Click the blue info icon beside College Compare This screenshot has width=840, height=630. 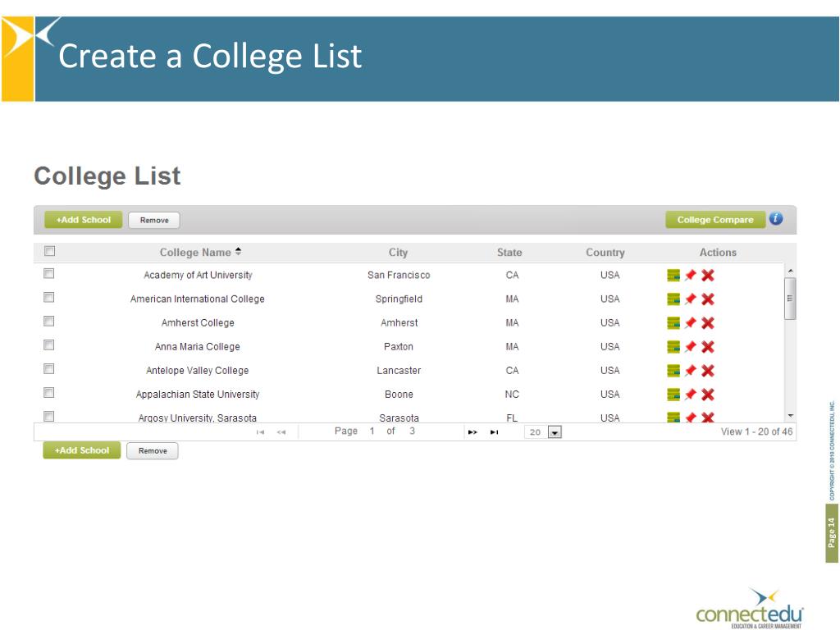click(x=776, y=218)
